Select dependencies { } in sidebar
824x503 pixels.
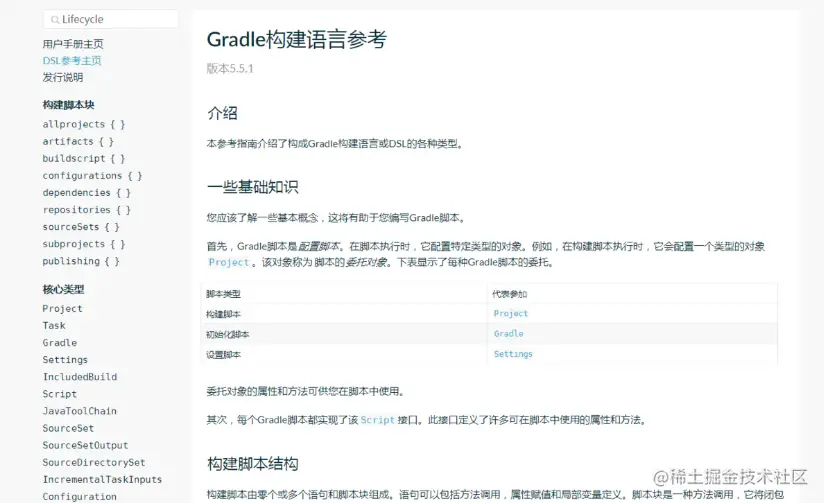pyautogui.click(x=87, y=193)
